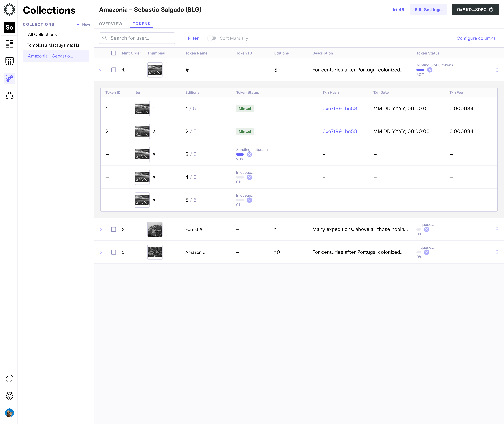Screen dimensions: 504x424
Task: Click the Forest # thumbnail
Action: click(155, 229)
